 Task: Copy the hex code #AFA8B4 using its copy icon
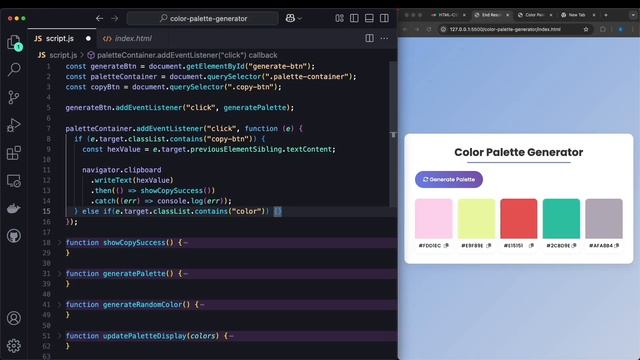pos(616,246)
